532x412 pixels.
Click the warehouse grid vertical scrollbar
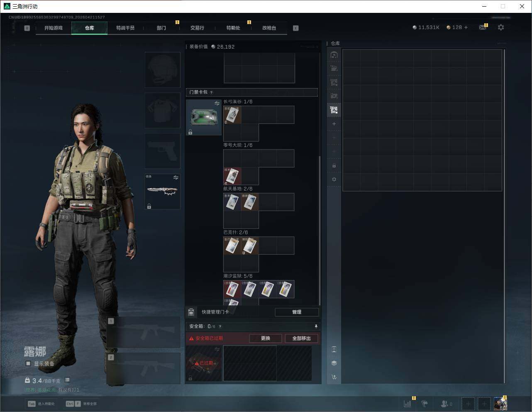point(504,216)
